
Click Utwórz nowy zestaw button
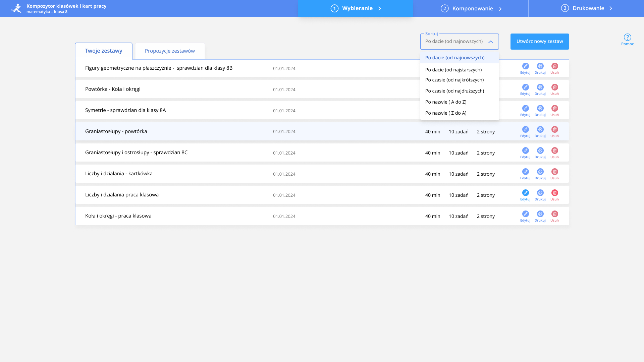tap(540, 42)
